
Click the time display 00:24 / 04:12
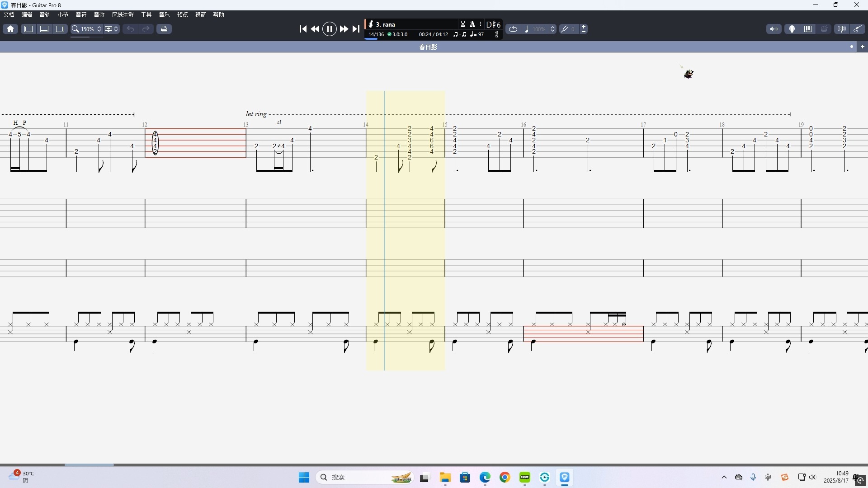tap(434, 34)
